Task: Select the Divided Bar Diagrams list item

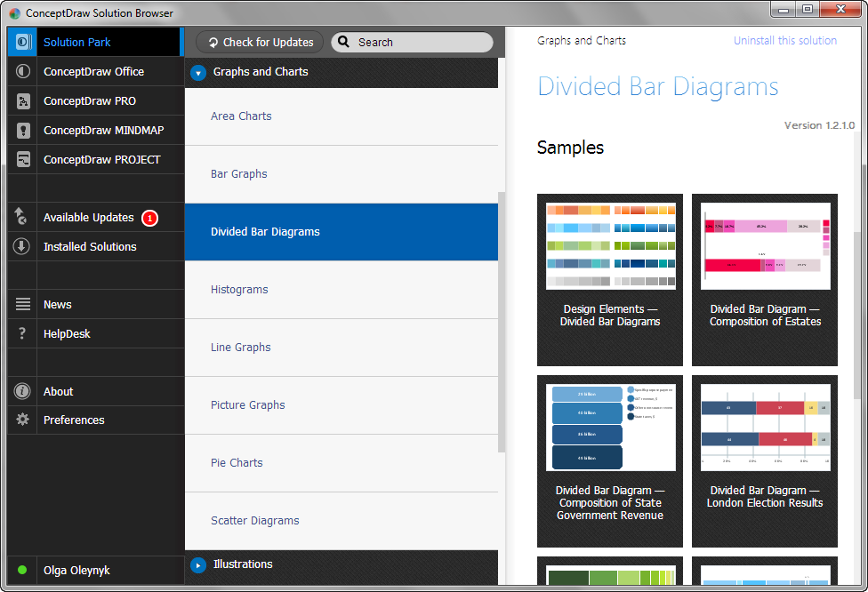Action: click(342, 232)
